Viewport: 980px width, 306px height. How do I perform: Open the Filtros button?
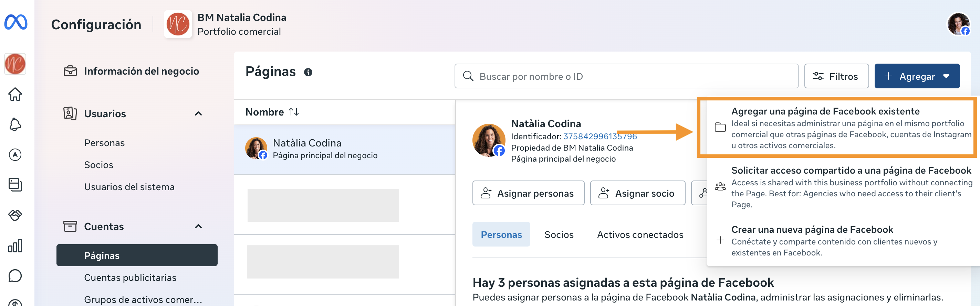click(x=836, y=76)
